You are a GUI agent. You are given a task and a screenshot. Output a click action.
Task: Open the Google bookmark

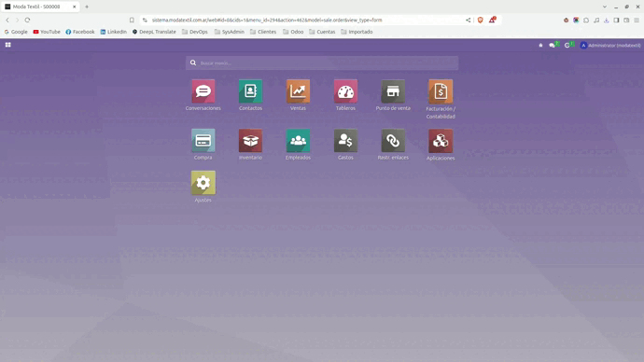(16, 32)
